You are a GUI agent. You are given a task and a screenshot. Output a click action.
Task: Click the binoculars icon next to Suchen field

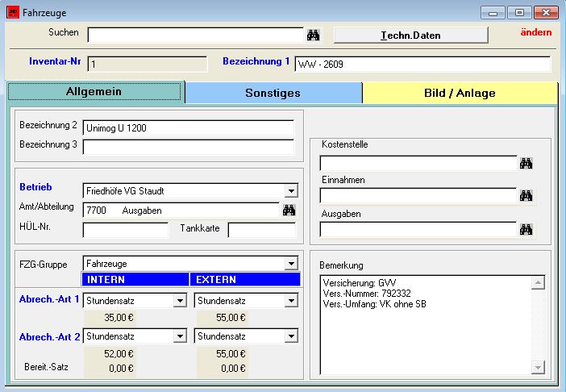[x=314, y=35]
